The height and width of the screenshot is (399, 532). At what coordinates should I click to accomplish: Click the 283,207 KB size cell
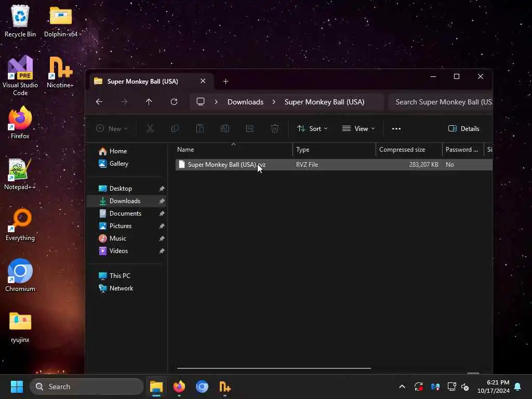[424, 165]
